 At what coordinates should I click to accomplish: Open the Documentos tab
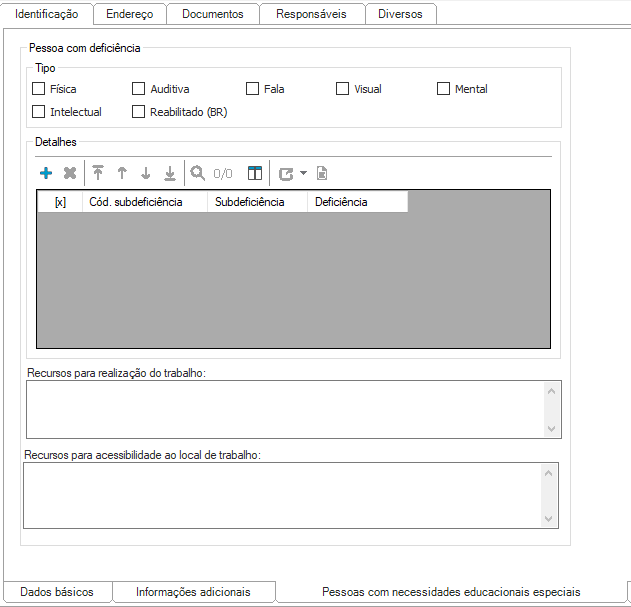tap(213, 14)
